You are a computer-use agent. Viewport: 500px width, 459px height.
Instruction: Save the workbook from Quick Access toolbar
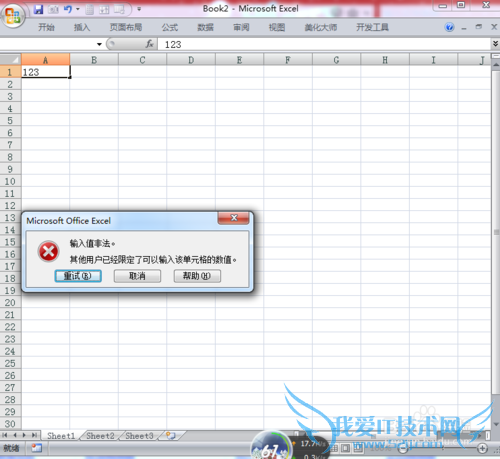point(39,9)
